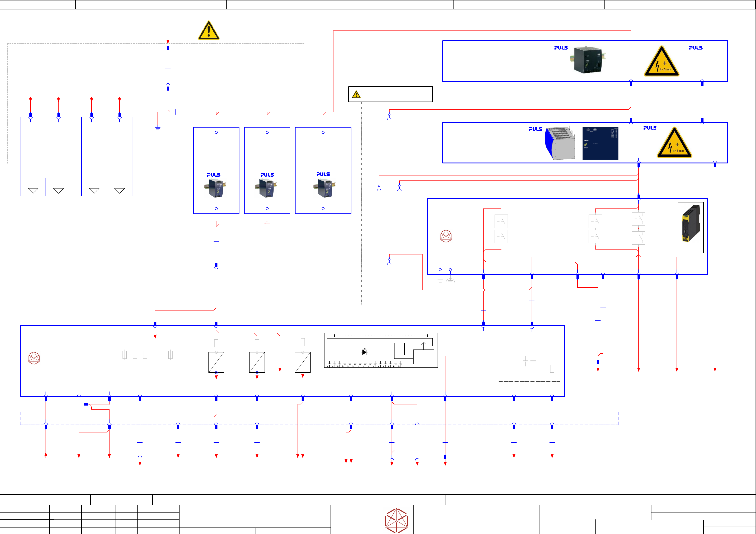Screen dimensions: 756x534
Task: Click the LED diode symbol in the terminal strip box
Action: (x=364, y=352)
